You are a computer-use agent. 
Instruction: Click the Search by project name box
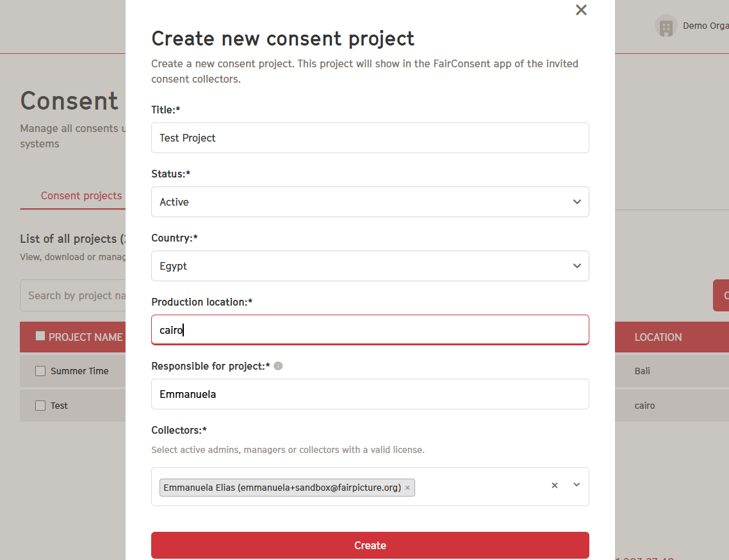pos(73,295)
